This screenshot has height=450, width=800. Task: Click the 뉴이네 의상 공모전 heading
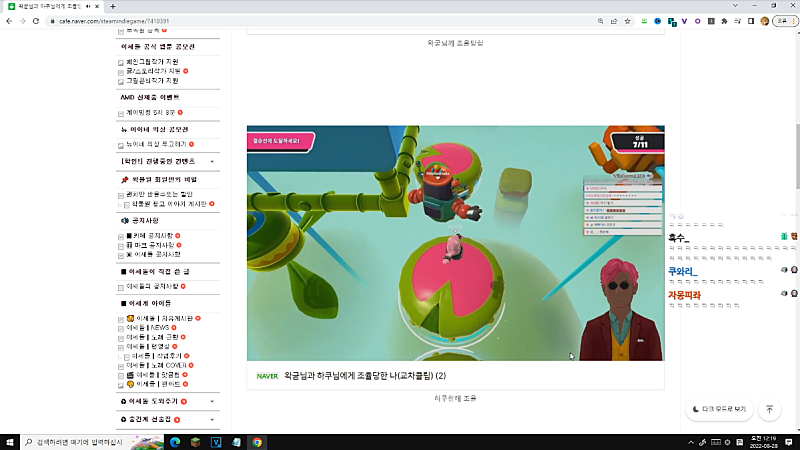155,130
